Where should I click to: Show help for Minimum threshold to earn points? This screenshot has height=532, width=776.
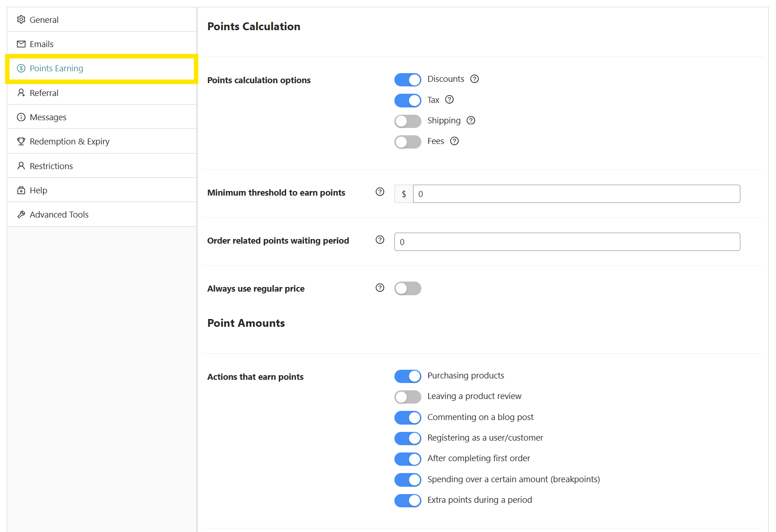[x=380, y=192]
